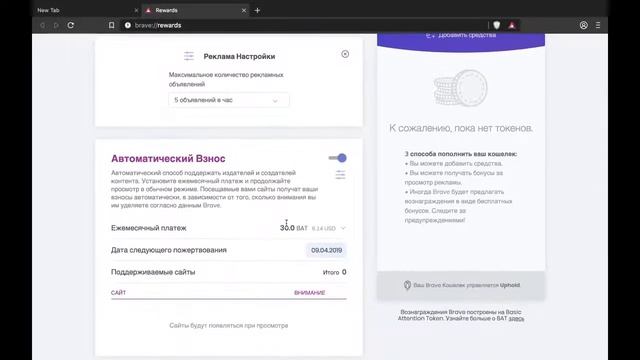Screen dimensions: 640x360
Task: Open the user profile icon
Action: click(x=584, y=25)
